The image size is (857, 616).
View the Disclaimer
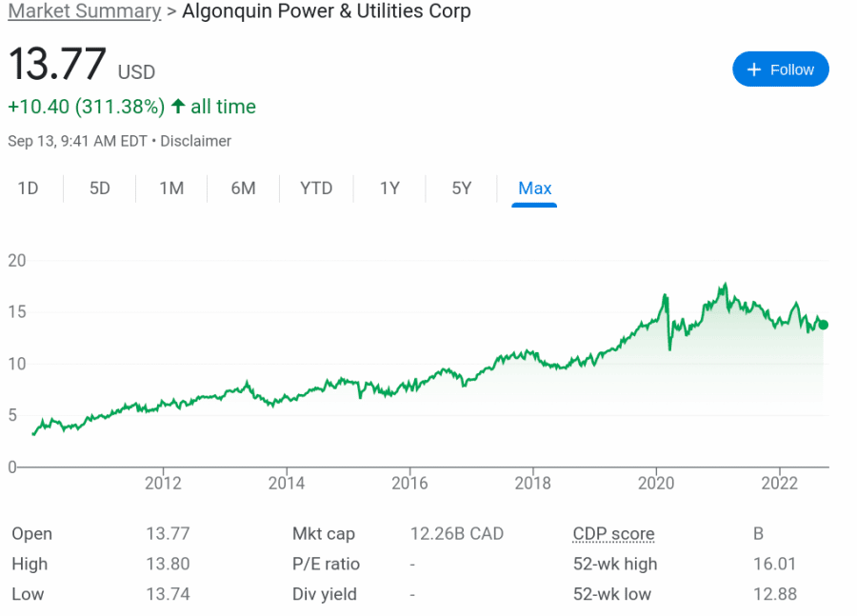click(x=195, y=141)
